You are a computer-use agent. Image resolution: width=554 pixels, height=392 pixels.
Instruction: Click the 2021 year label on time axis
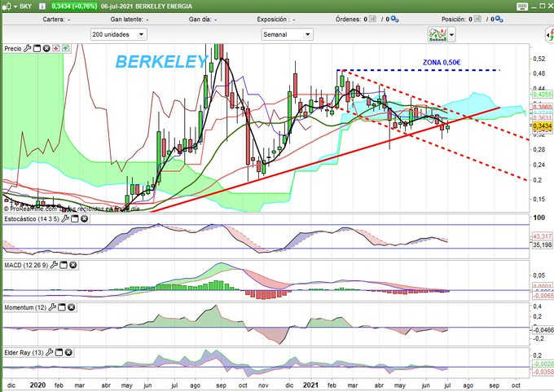tap(310, 385)
